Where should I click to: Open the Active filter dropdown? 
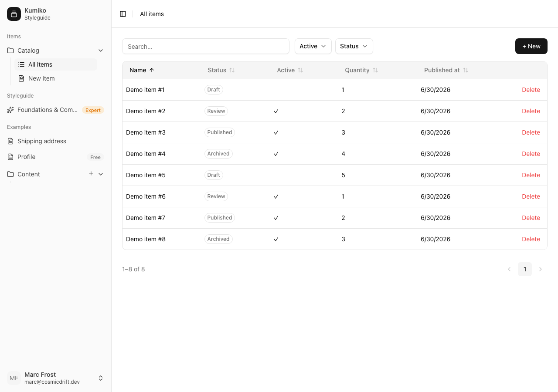pyautogui.click(x=313, y=46)
